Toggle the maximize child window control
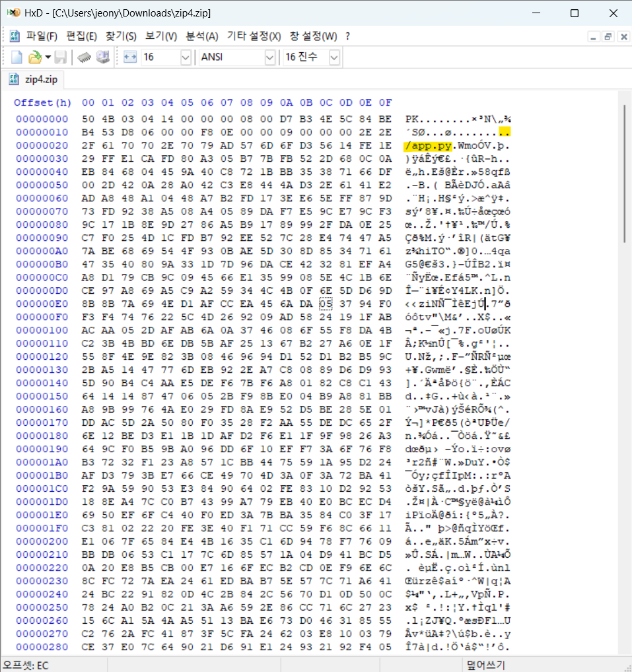 pos(607,36)
